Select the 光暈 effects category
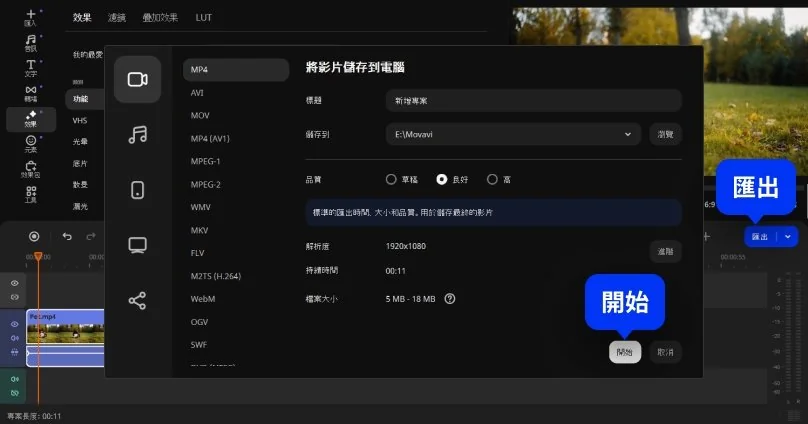 pyautogui.click(x=80, y=142)
